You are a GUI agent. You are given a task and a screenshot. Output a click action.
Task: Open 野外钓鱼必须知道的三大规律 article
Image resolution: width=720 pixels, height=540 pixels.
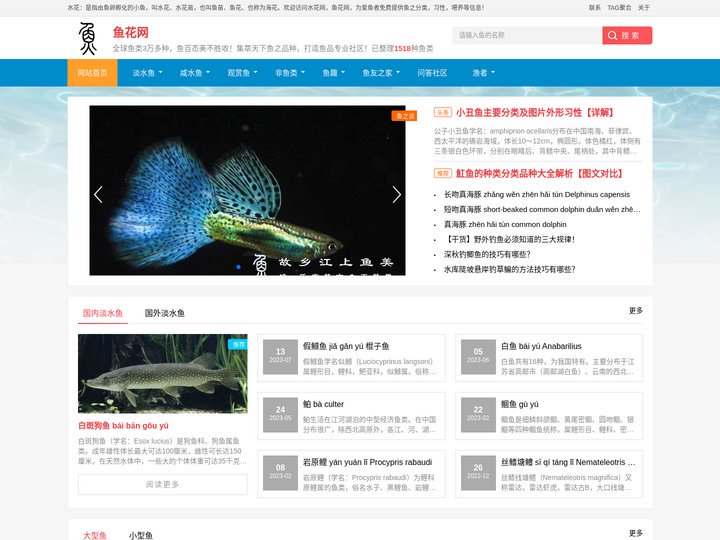(x=509, y=239)
